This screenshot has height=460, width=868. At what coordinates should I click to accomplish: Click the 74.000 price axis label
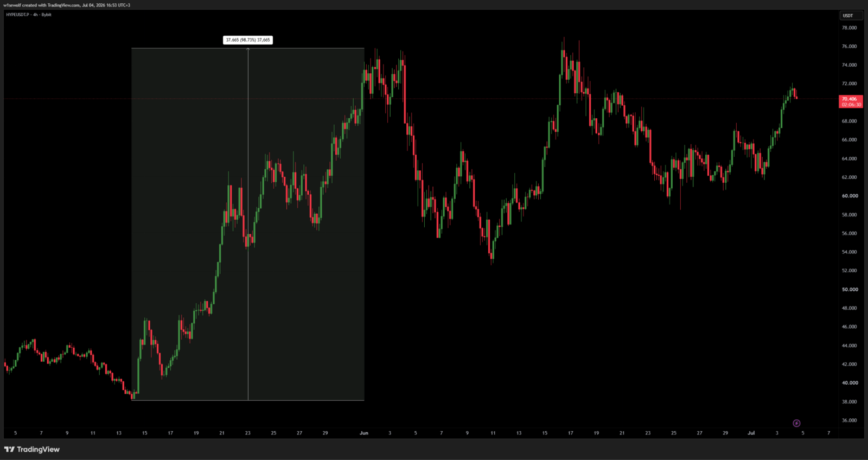pyautogui.click(x=849, y=65)
